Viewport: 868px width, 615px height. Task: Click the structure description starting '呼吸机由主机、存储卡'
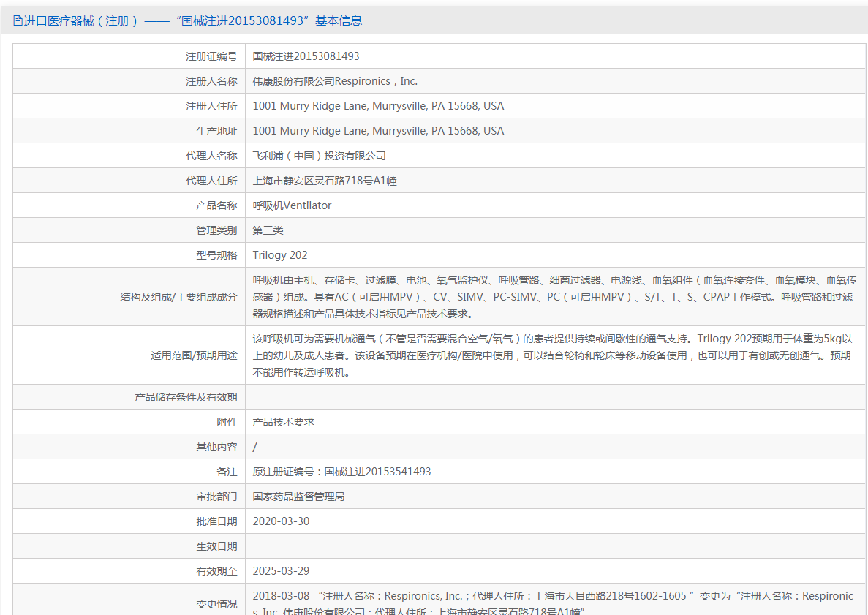(554, 297)
